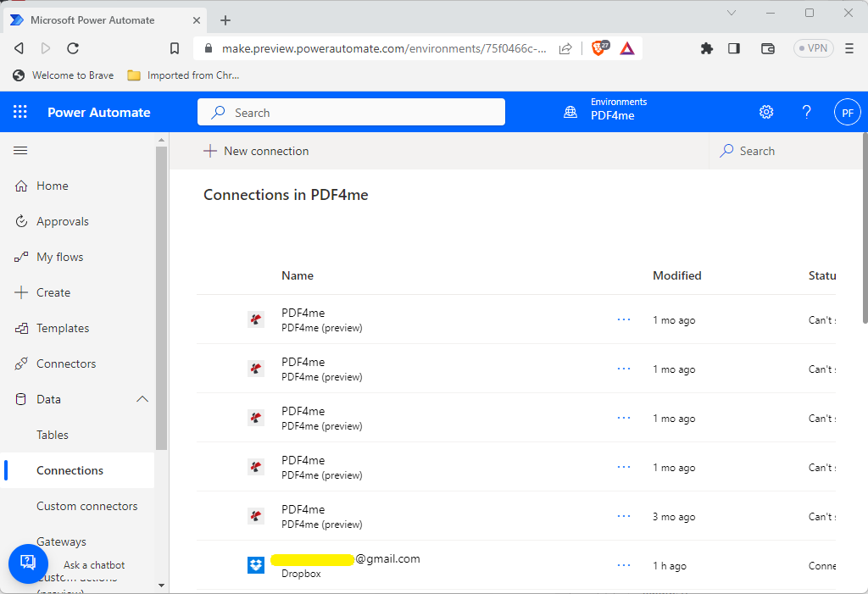868x594 pixels.
Task: Open the chatbot bubble icon
Action: click(28, 563)
